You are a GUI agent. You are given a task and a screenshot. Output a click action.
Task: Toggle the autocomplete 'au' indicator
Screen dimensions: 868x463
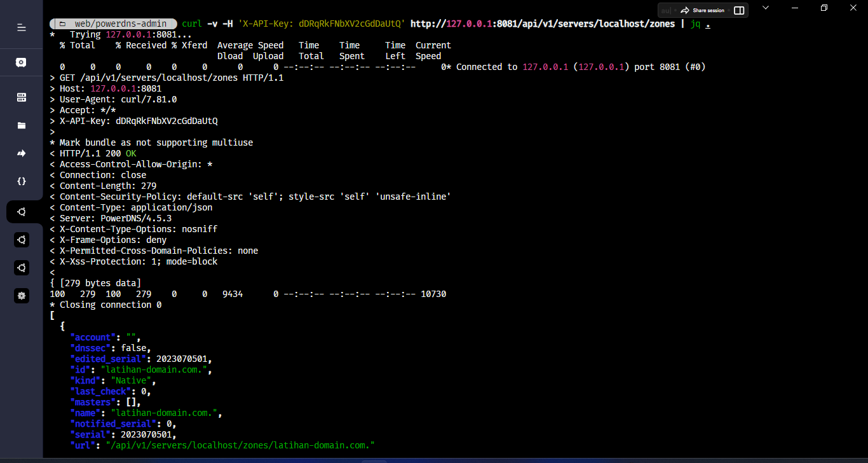pyautogui.click(x=666, y=10)
